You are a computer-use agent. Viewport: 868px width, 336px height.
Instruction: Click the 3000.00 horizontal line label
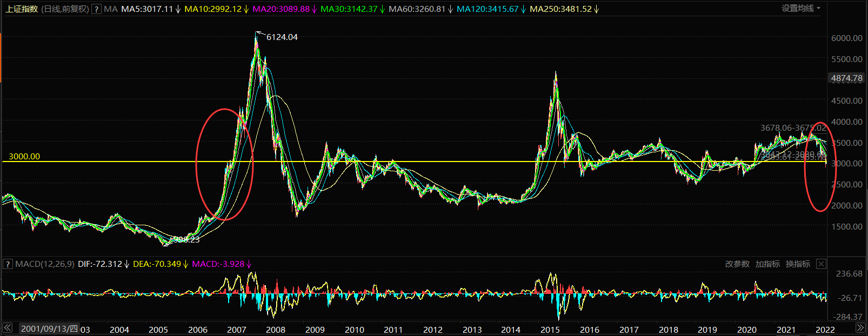click(24, 157)
